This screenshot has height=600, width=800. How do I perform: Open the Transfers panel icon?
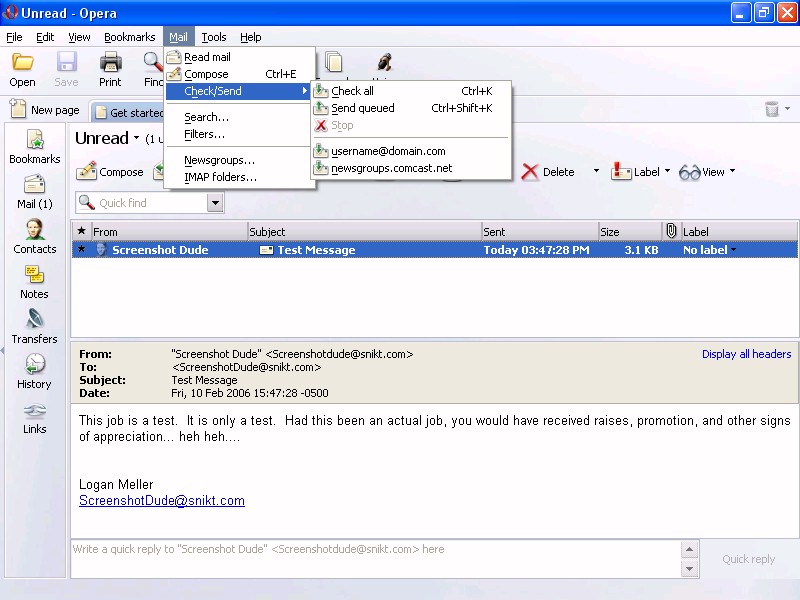[35, 319]
